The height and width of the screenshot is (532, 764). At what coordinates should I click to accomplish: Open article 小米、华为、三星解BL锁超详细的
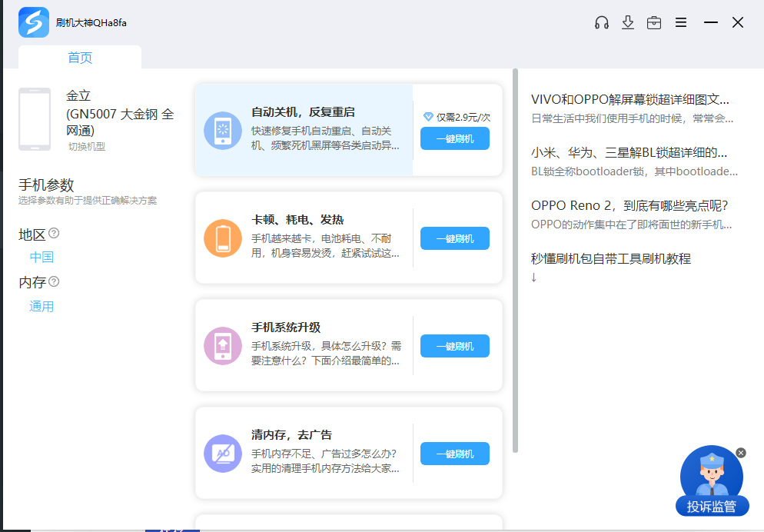(629, 152)
